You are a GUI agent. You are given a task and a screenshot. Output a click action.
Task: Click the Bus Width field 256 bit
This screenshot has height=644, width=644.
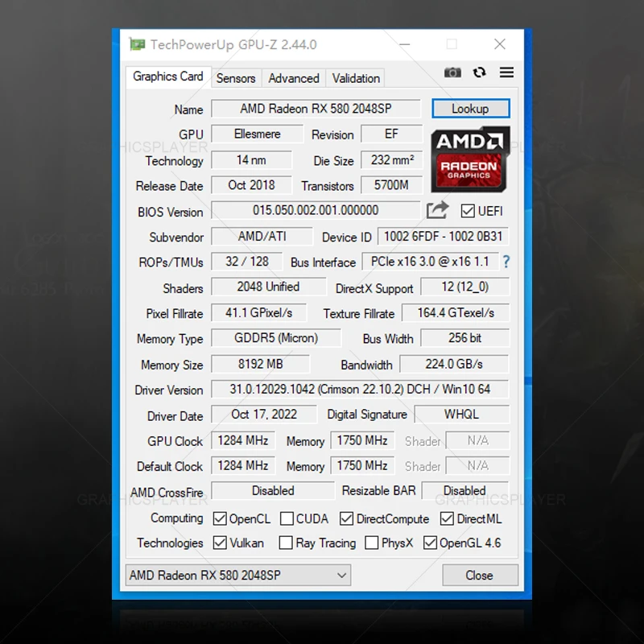[465, 338]
